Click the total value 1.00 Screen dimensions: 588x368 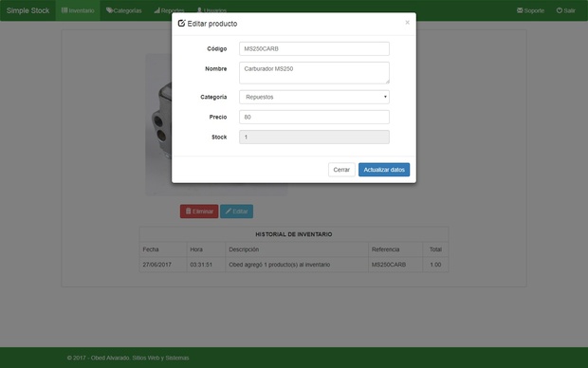pyautogui.click(x=435, y=265)
